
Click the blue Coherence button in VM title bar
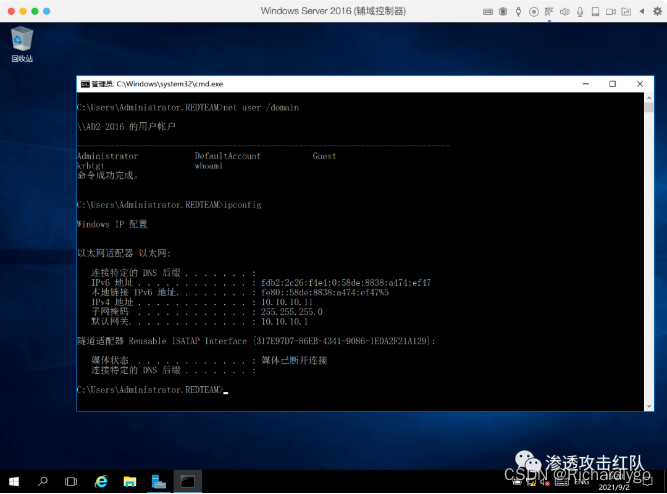(x=47, y=11)
